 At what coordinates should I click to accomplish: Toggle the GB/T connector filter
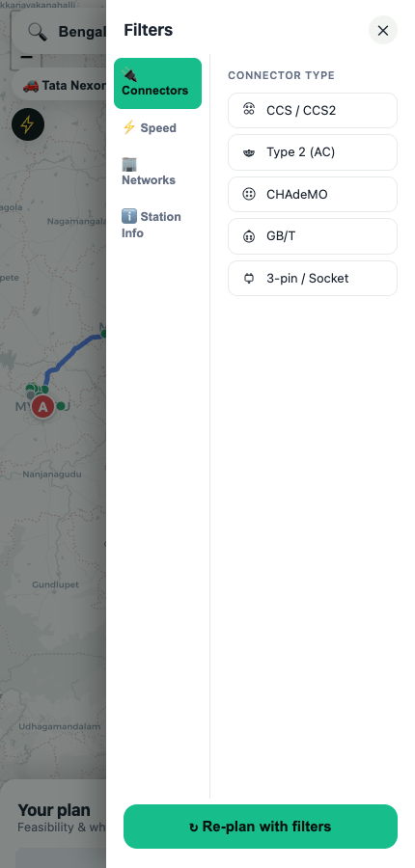(x=313, y=236)
